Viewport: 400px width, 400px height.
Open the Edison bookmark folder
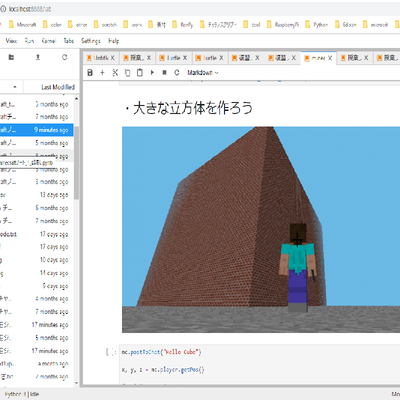coord(346,25)
